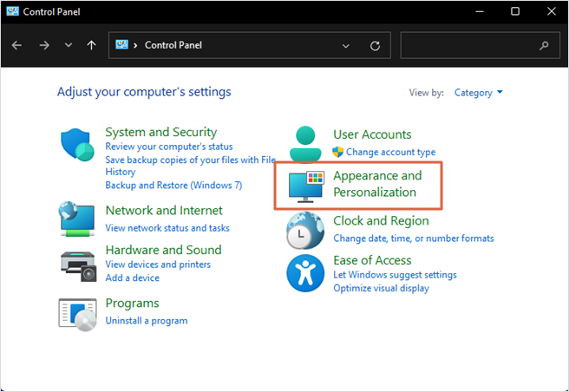Open Network and Internet
The image size is (569, 392).
[x=164, y=210]
